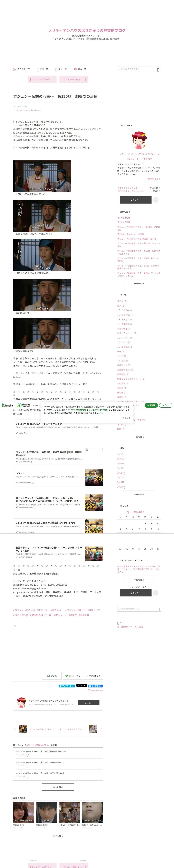Click the フォロー button in the author follow box
Viewport: 174px width, 868px height.
(88, 703)
